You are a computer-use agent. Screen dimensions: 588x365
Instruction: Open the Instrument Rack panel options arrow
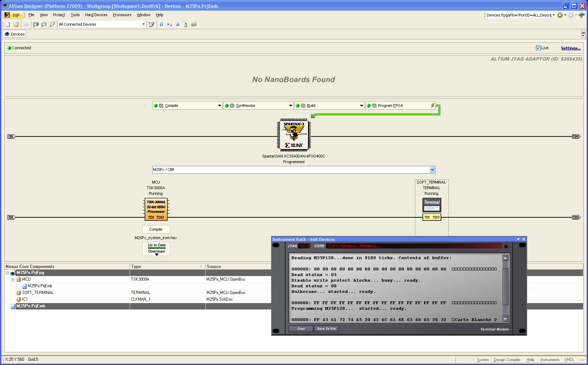pyautogui.click(x=518, y=239)
